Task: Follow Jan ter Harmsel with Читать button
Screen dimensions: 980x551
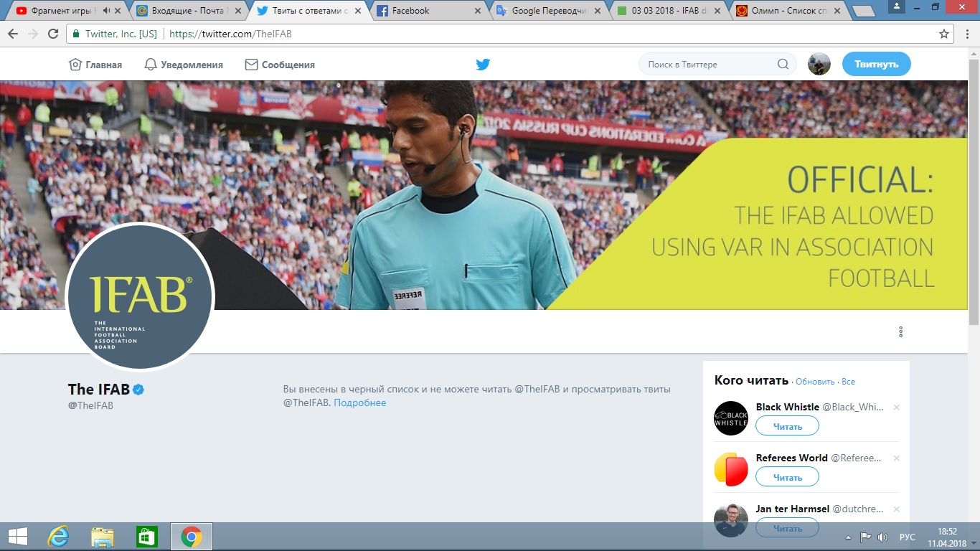Action: click(x=787, y=528)
